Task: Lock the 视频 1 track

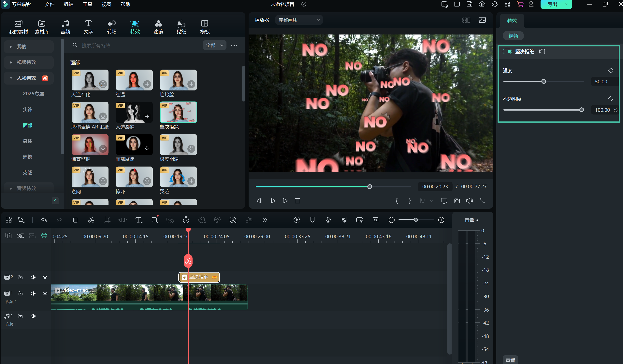Action: pyautogui.click(x=21, y=293)
